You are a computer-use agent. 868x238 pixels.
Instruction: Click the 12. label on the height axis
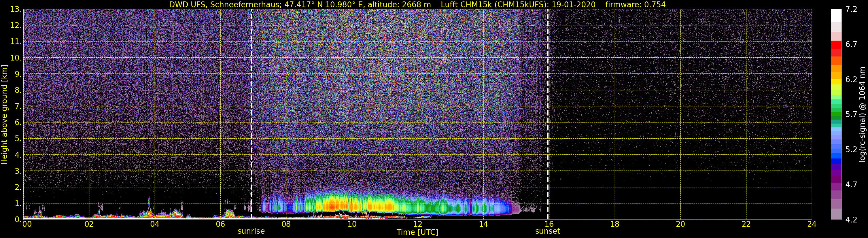(x=16, y=25)
